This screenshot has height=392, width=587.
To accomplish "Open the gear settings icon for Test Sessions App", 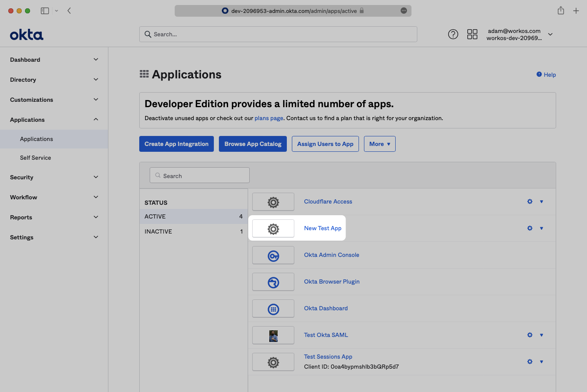I will click(529, 362).
